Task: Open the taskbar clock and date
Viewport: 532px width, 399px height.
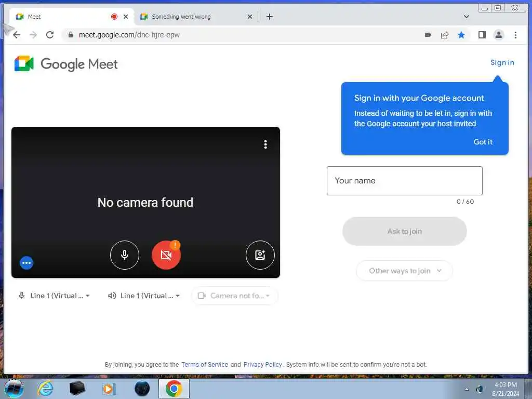Action: pyautogui.click(x=505, y=389)
